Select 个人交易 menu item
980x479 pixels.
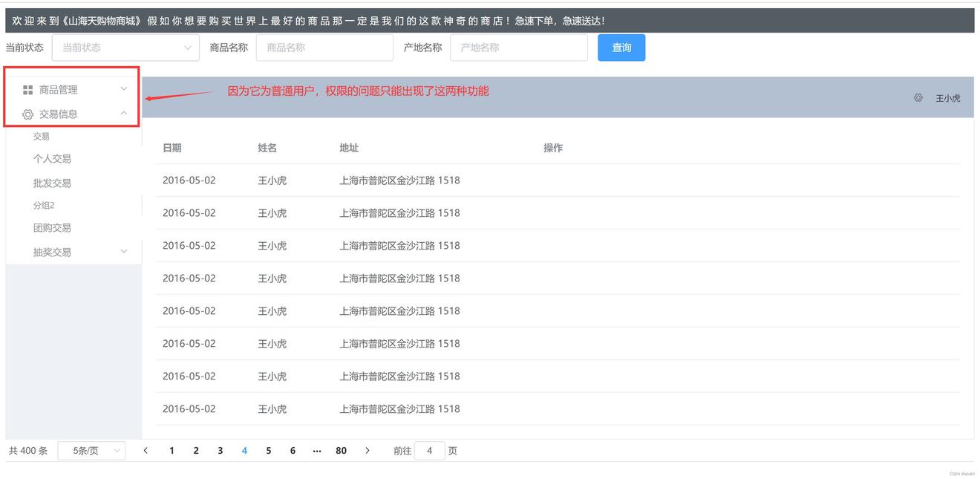tap(52, 159)
